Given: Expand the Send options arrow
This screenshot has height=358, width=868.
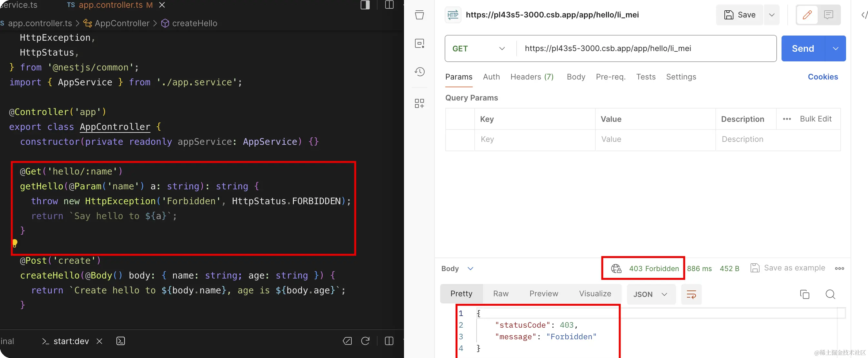Looking at the screenshot, I should (x=836, y=48).
